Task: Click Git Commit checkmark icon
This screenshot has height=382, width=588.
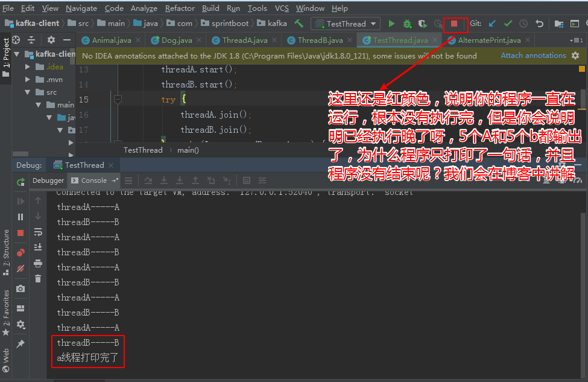Action: pos(508,24)
